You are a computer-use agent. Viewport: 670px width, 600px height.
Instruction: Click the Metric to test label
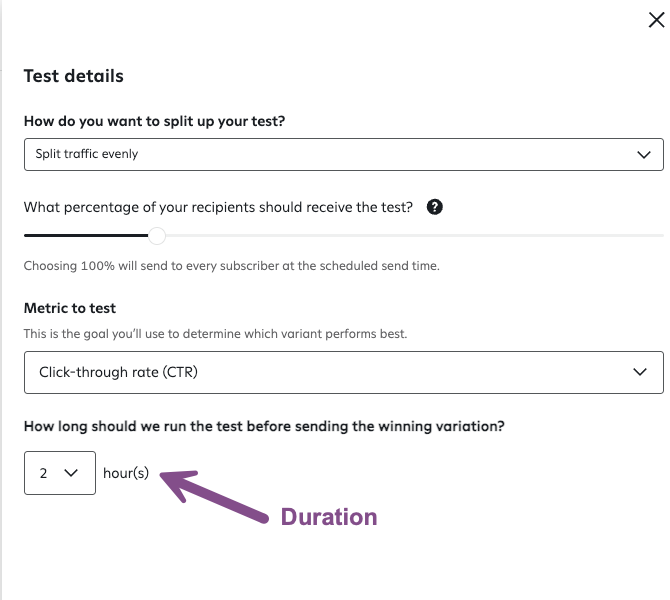click(70, 308)
